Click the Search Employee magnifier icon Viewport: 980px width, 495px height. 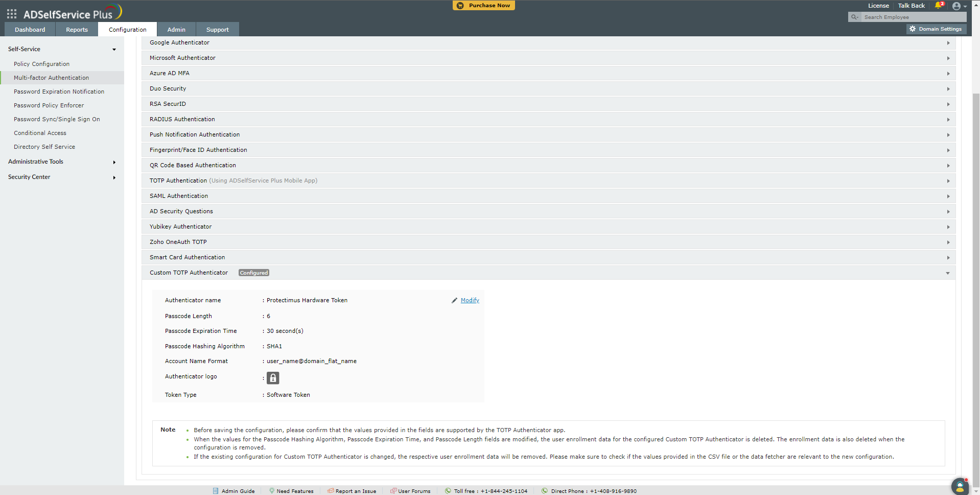coord(854,17)
